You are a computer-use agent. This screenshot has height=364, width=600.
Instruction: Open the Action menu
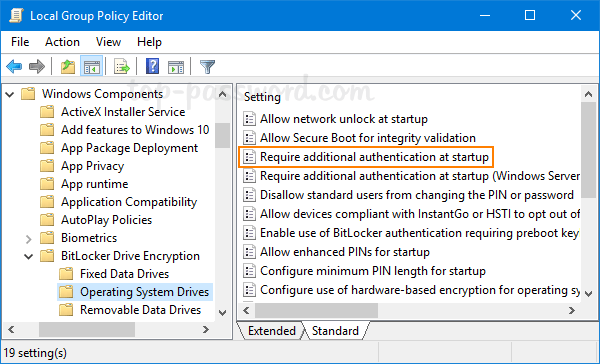(62, 42)
